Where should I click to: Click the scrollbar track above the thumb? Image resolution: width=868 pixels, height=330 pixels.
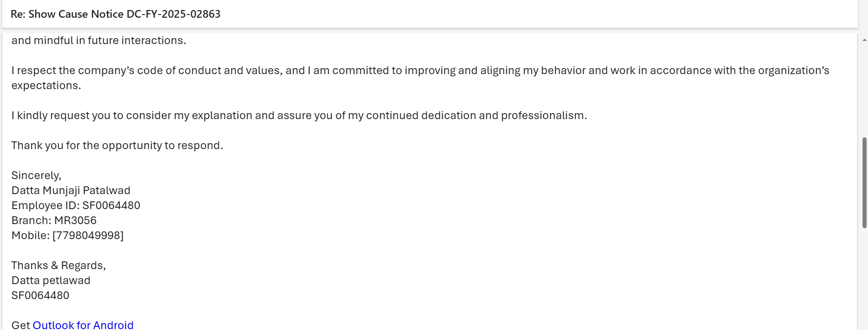pos(864,91)
